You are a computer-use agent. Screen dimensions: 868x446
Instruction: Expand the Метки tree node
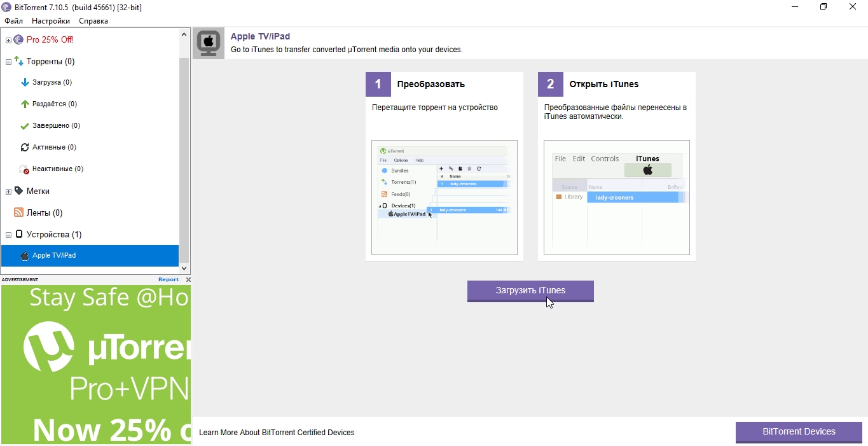click(8, 192)
